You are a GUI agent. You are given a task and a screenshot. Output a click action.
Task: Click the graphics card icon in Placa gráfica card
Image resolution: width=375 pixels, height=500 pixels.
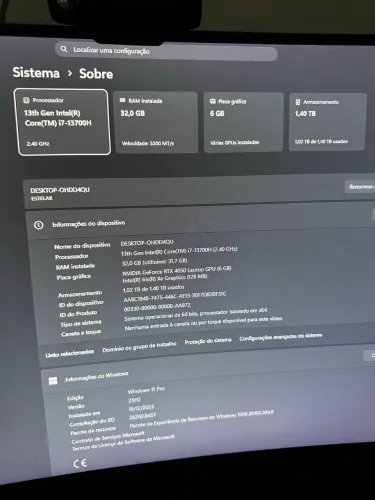point(213,101)
